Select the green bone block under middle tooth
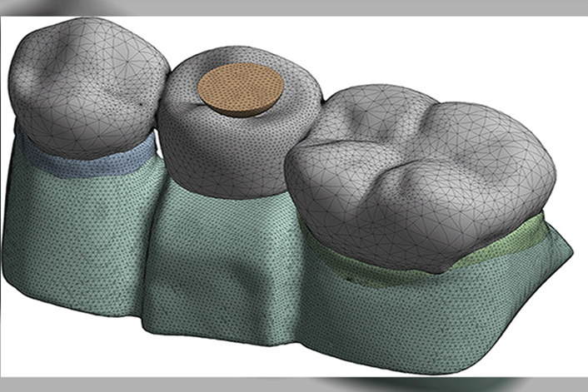Viewport: 588px width, 392px height. click(x=218, y=266)
